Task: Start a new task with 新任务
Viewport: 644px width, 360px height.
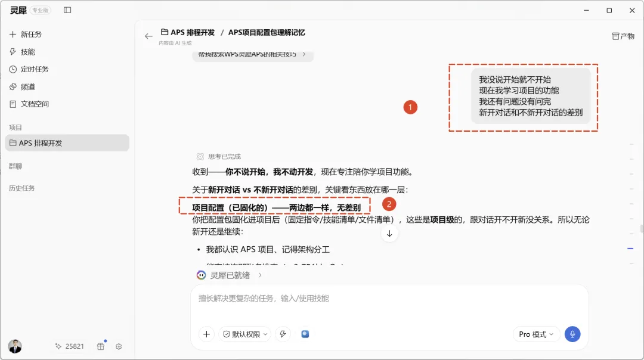Action: 26,35
